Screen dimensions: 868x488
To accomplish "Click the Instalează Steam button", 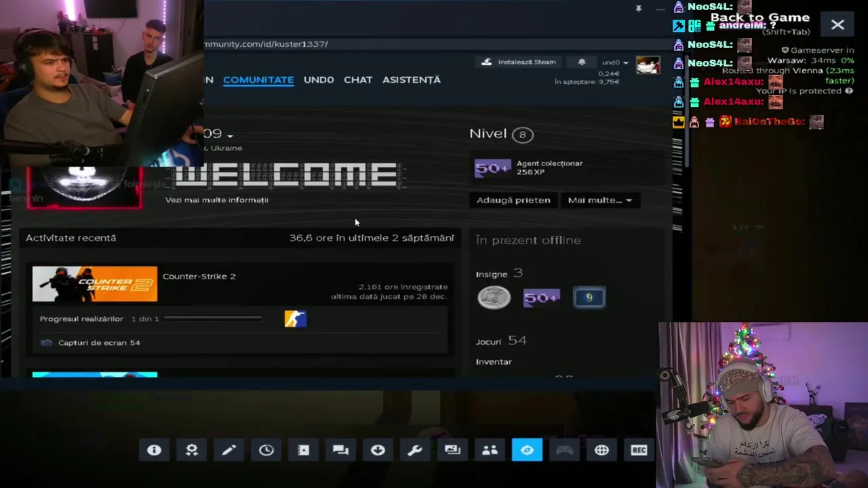I will click(519, 62).
